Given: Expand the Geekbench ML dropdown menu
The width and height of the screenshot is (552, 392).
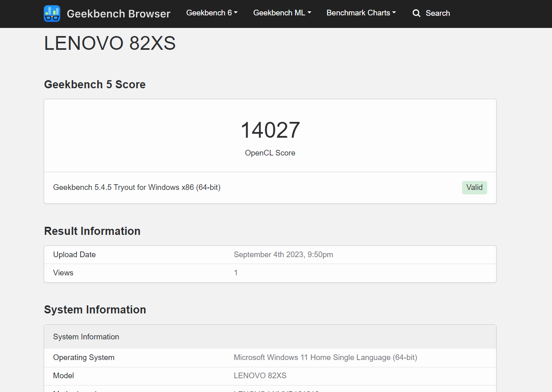Looking at the screenshot, I should tap(282, 13).
